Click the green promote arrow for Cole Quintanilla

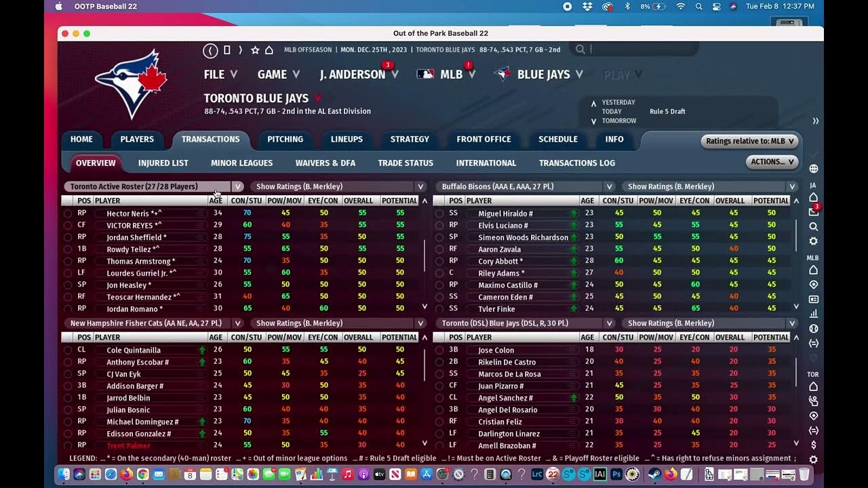202,350
